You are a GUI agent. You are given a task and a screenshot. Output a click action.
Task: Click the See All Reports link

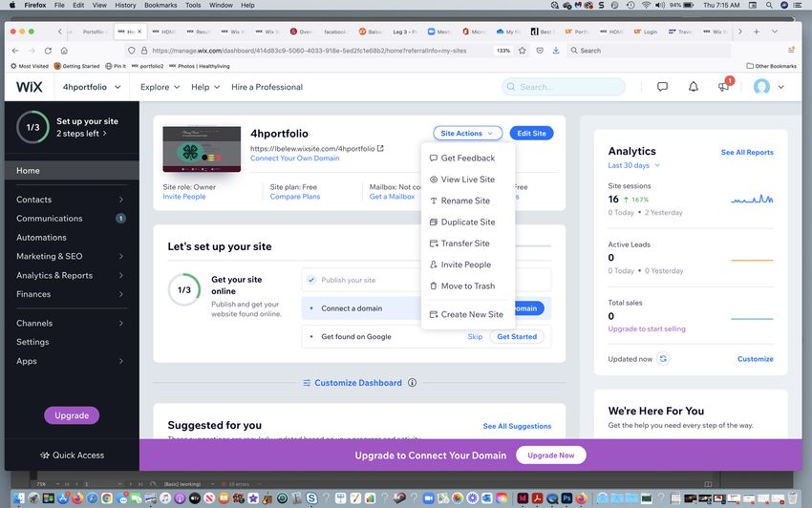tap(747, 152)
